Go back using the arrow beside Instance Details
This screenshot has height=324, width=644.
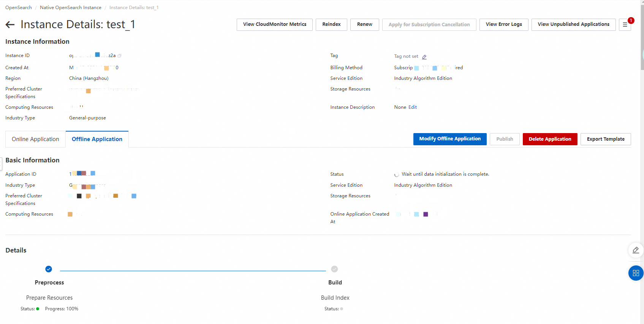click(10, 25)
